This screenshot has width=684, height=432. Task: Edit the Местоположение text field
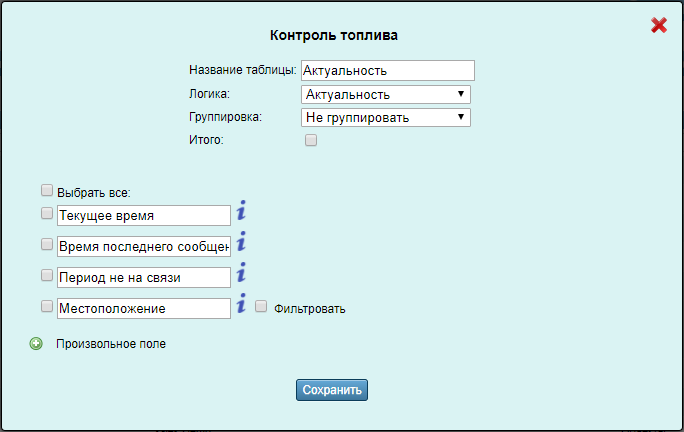[144, 308]
